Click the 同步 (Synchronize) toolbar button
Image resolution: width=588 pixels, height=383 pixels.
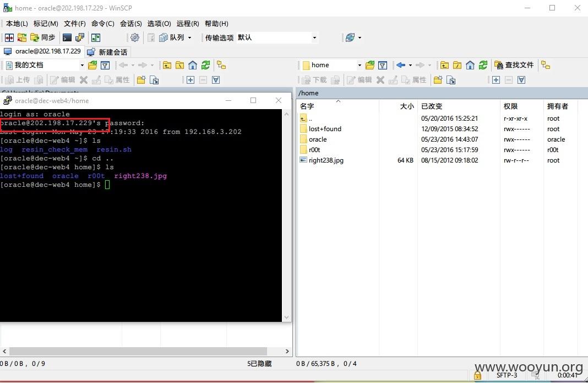click(x=43, y=37)
